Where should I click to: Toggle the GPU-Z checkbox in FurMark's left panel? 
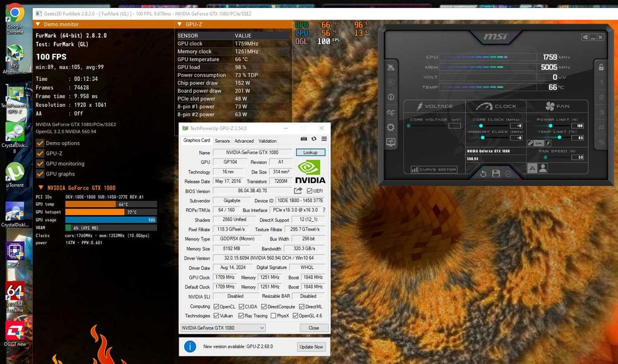click(x=40, y=153)
